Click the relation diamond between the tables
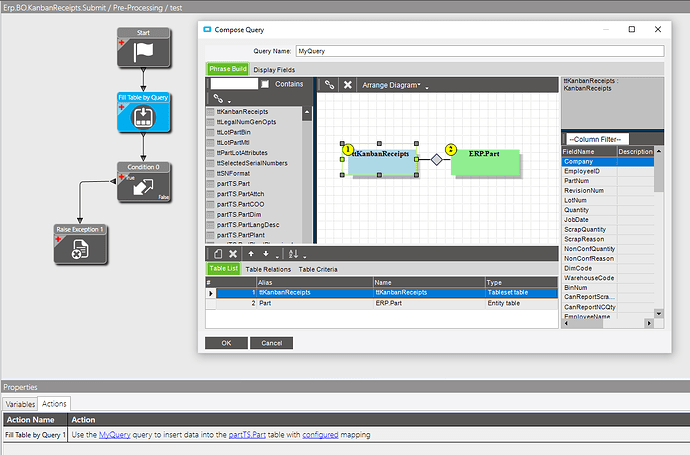The width and height of the screenshot is (690, 455). pyautogui.click(x=437, y=159)
